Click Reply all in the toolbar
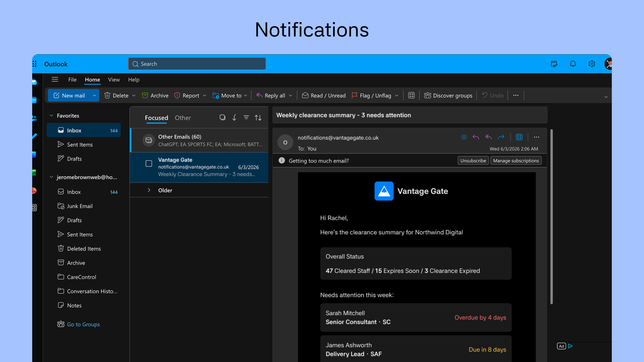 click(x=271, y=96)
